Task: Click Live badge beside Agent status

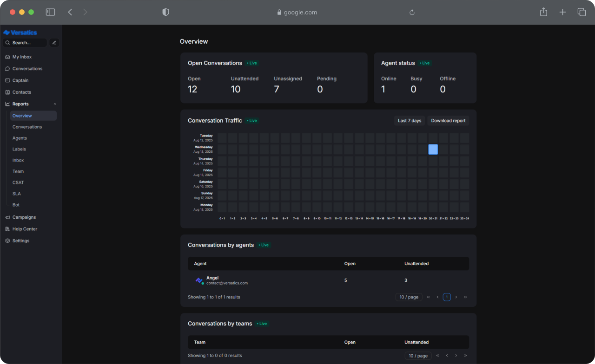Action: pyautogui.click(x=424, y=63)
